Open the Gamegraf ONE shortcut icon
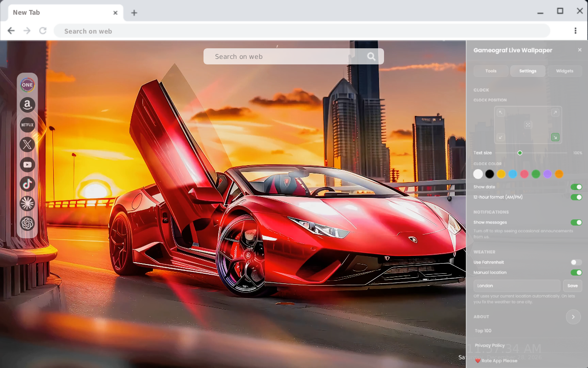The height and width of the screenshot is (368, 588). (28, 85)
